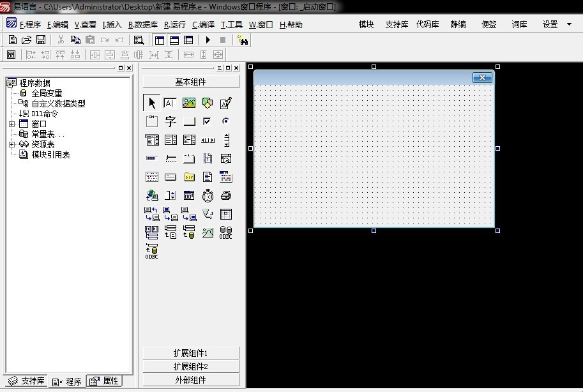This screenshot has height=392, width=583.
Task: Select 全局变量 in the program tree
Action: (47, 93)
